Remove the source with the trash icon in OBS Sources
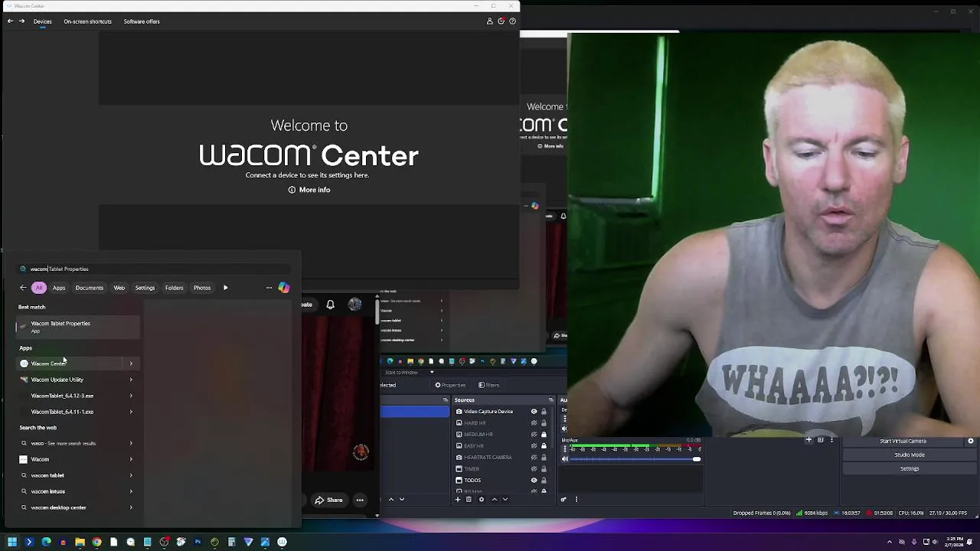This screenshot has width=980, height=551. (469, 499)
